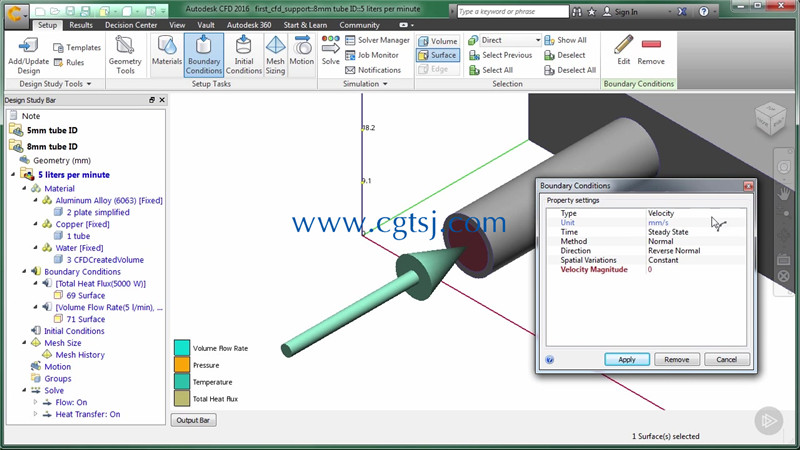The image size is (800, 450).
Task: Click the Total Heat Flux legend swatch
Action: [182, 398]
